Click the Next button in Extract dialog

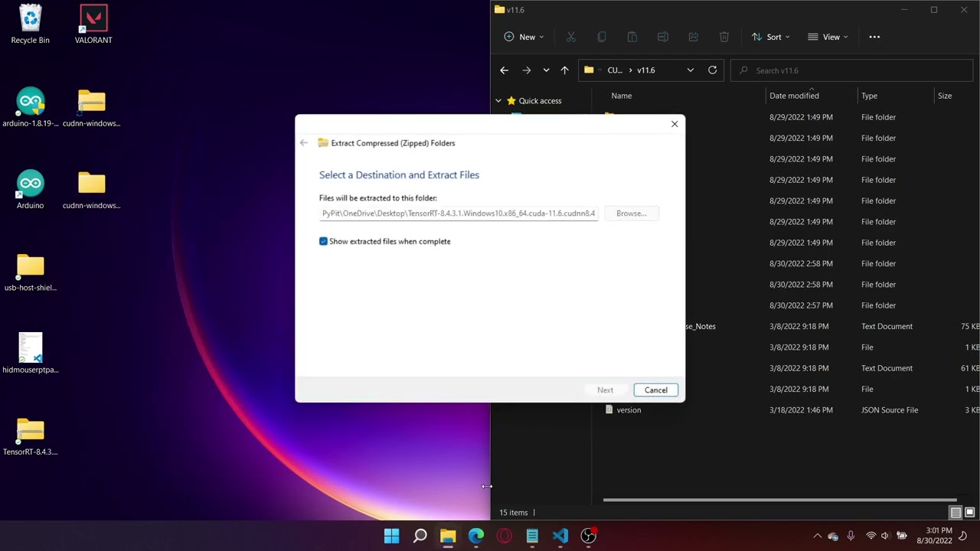coord(605,390)
